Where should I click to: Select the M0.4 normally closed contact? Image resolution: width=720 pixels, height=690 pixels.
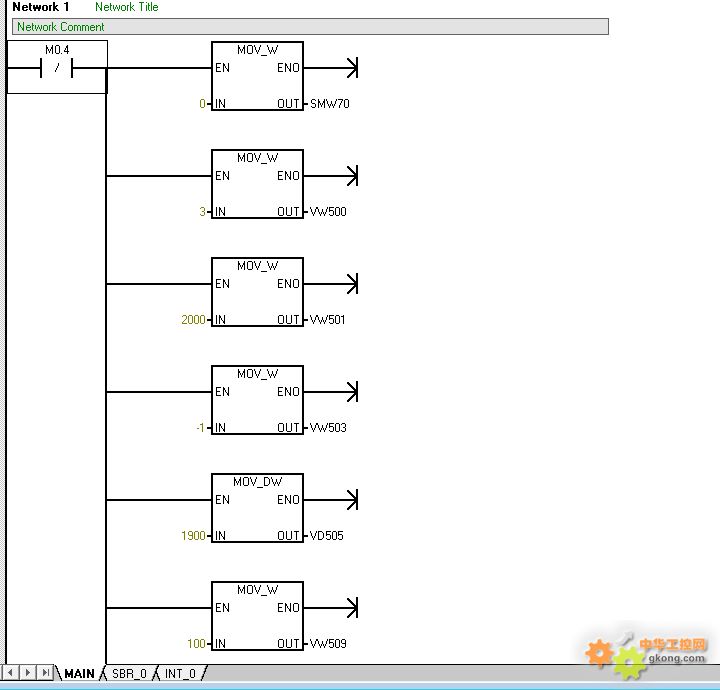pos(56,68)
